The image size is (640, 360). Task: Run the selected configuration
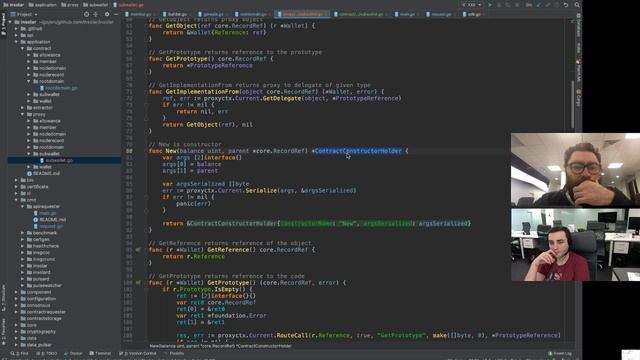pos(490,5)
